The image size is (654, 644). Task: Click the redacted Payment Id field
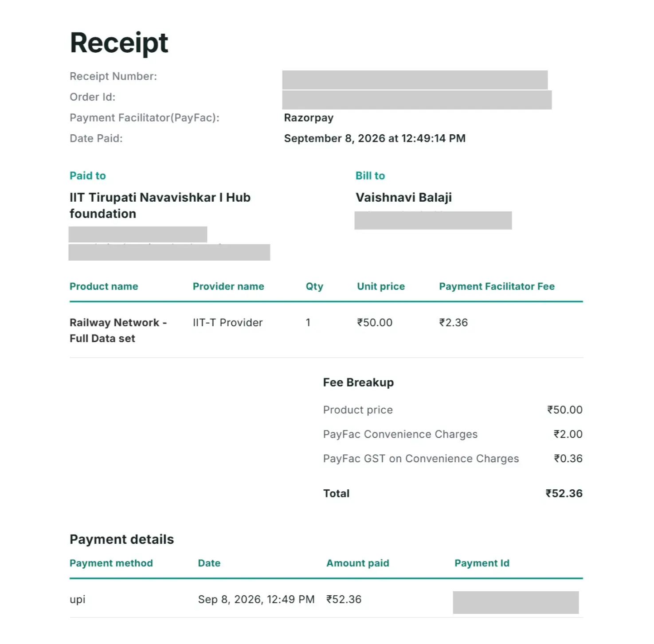(x=516, y=602)
